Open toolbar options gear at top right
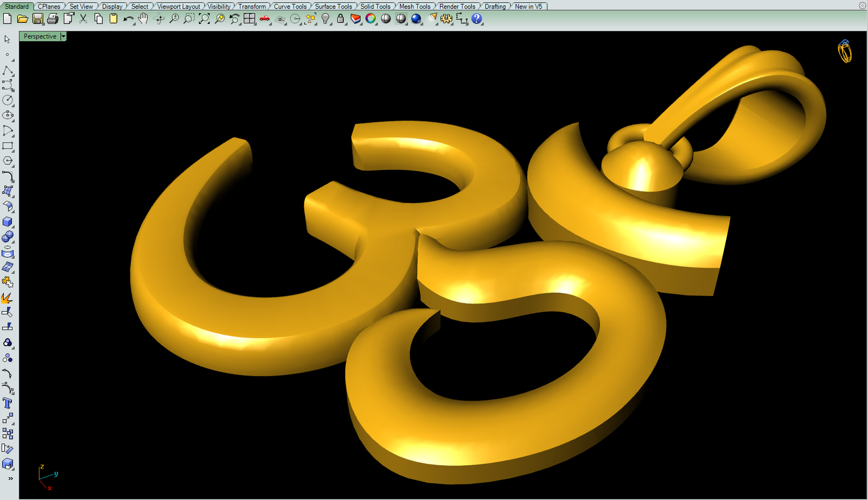 click(x=862, y=5)
